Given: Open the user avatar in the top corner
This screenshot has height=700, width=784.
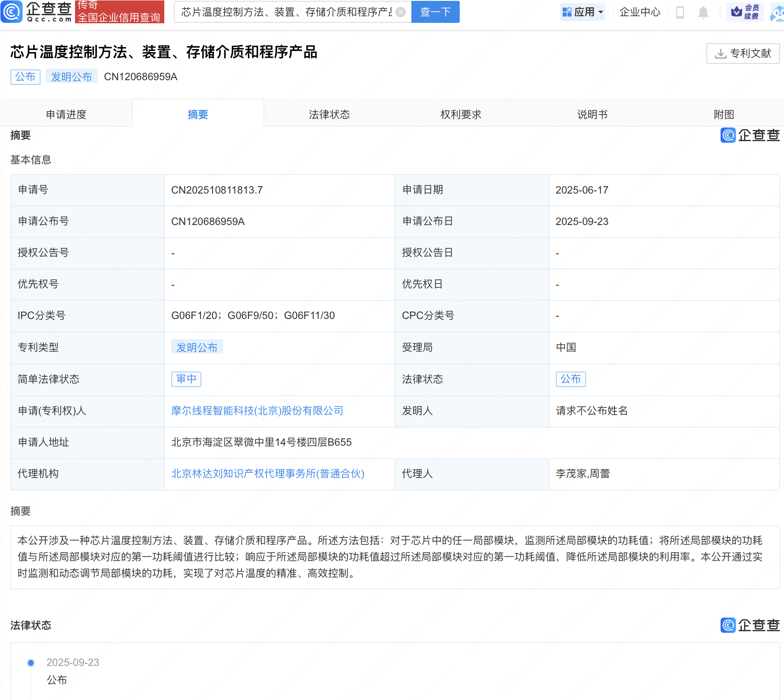Looking at the screenshot, I should click(x=778, y=12).
